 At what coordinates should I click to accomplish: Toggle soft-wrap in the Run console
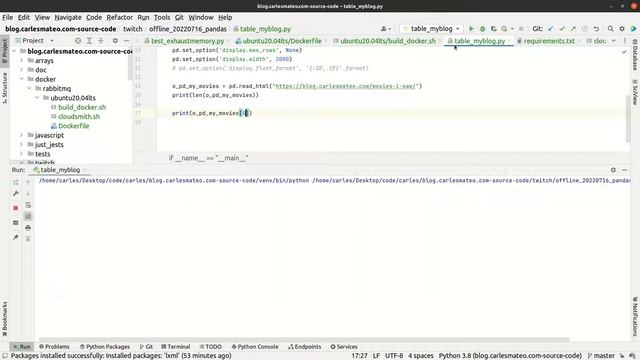click(x=28, y=205)
